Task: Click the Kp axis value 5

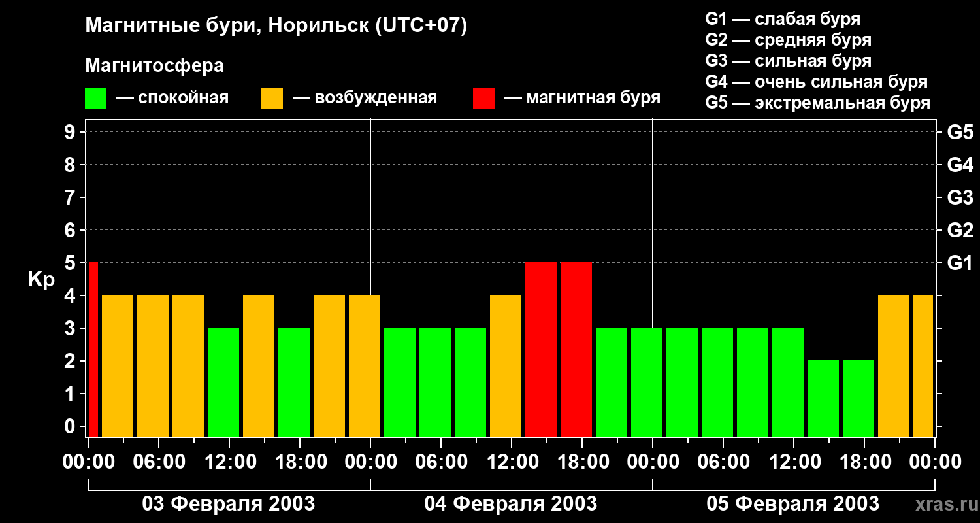Action: [71, 263]
